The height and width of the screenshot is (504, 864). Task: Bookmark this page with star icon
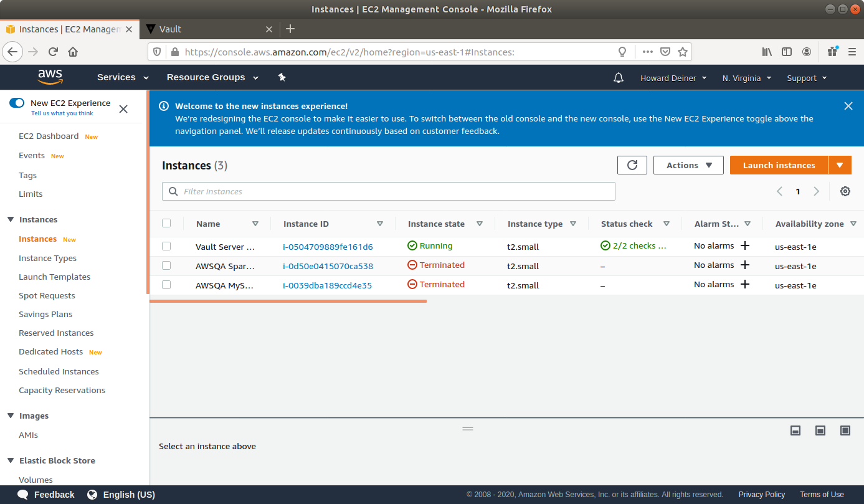coord(683,52)
